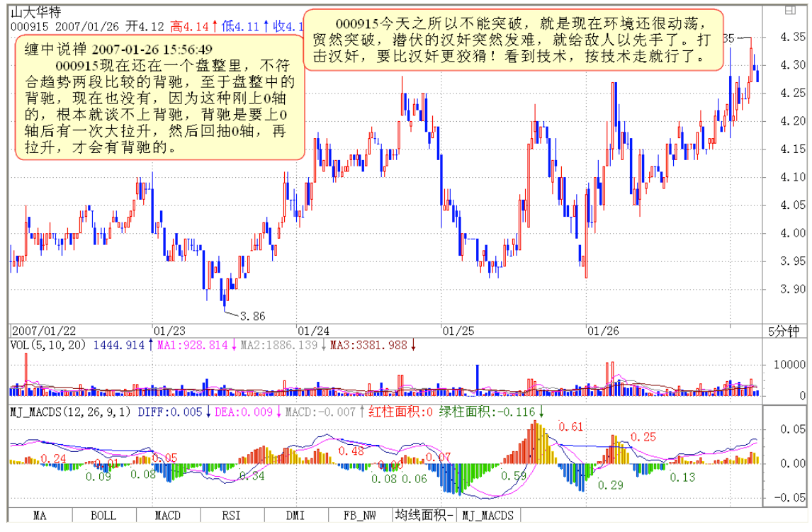
Task: Open the MACD indicator tab
Action: pos(168,516)
